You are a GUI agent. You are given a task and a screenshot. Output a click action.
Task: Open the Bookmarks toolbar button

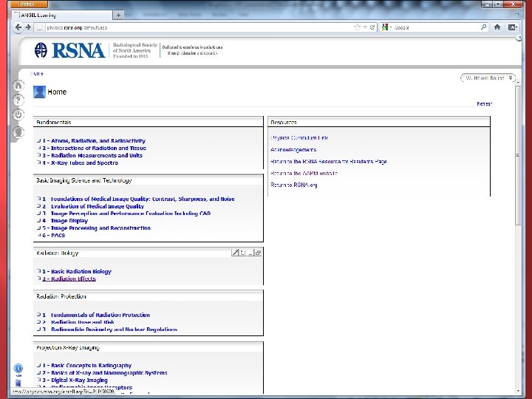tap(512, 27)
